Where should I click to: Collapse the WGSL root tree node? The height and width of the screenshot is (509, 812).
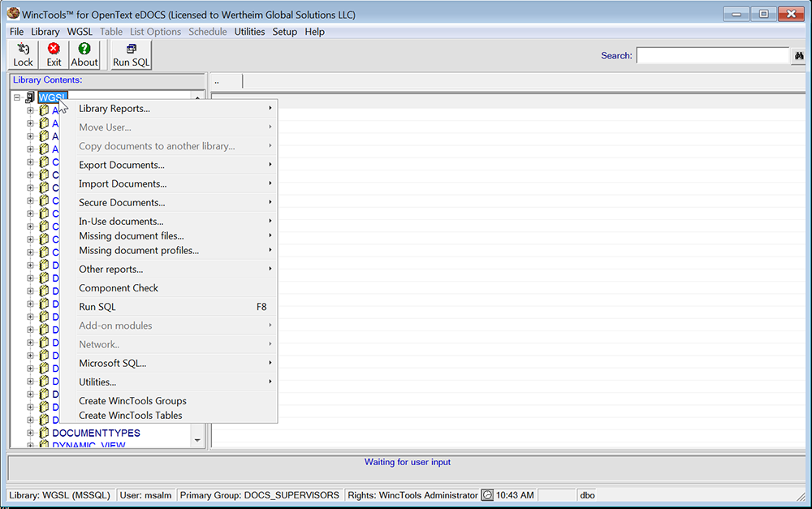[17, 97]
